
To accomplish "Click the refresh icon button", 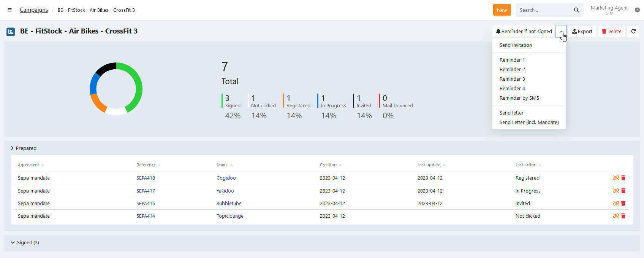I will pyautogui.click(x=633, y=31).
